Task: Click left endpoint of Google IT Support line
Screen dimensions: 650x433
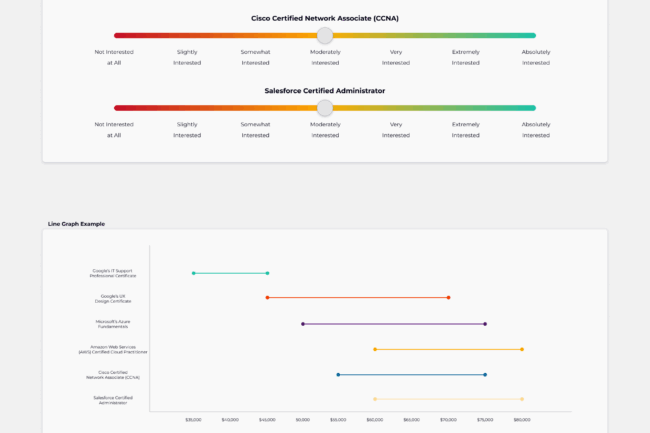Action: coord(193,273)
